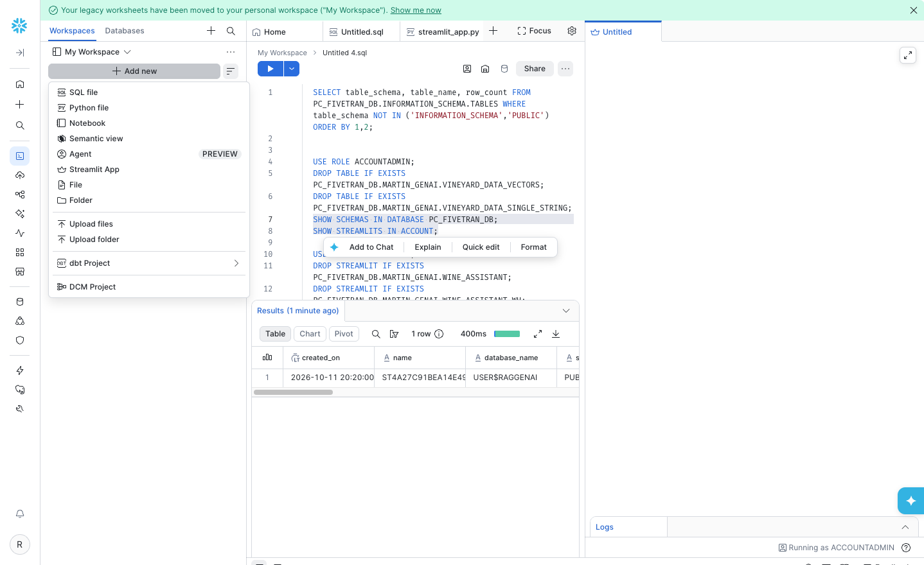The width and height of the screenshot is (924, 565).
Task: Click the Share button
Action: (x=535, y=69)
